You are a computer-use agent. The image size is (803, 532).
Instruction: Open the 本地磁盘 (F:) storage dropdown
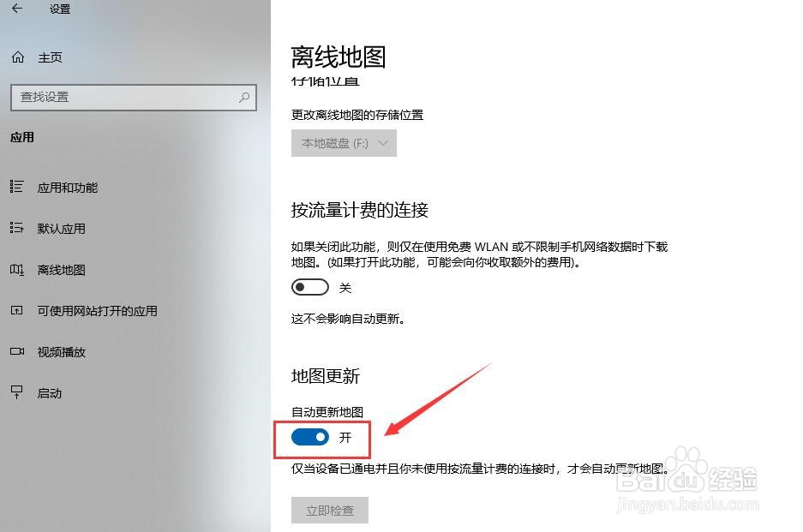click(x=344, y=143)
